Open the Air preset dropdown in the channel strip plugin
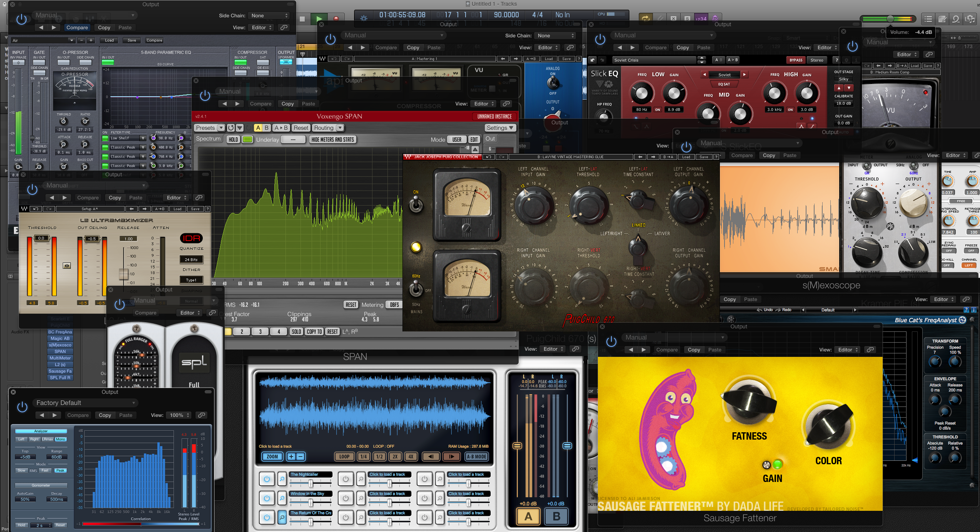 click(x=42, y=40)
